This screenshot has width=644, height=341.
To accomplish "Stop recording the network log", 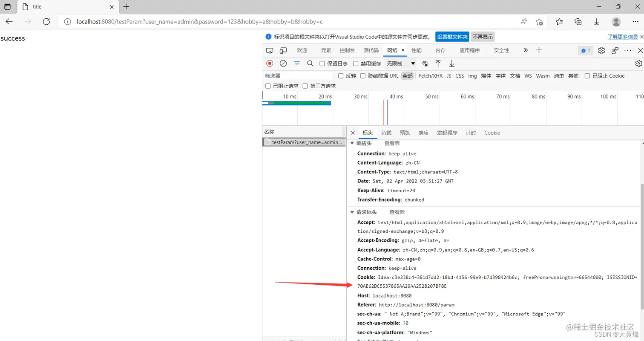I will 270,64.
